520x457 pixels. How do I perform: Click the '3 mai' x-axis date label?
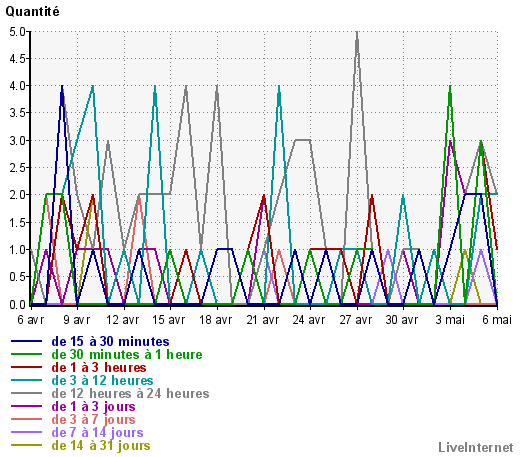[x=450, y=320]
